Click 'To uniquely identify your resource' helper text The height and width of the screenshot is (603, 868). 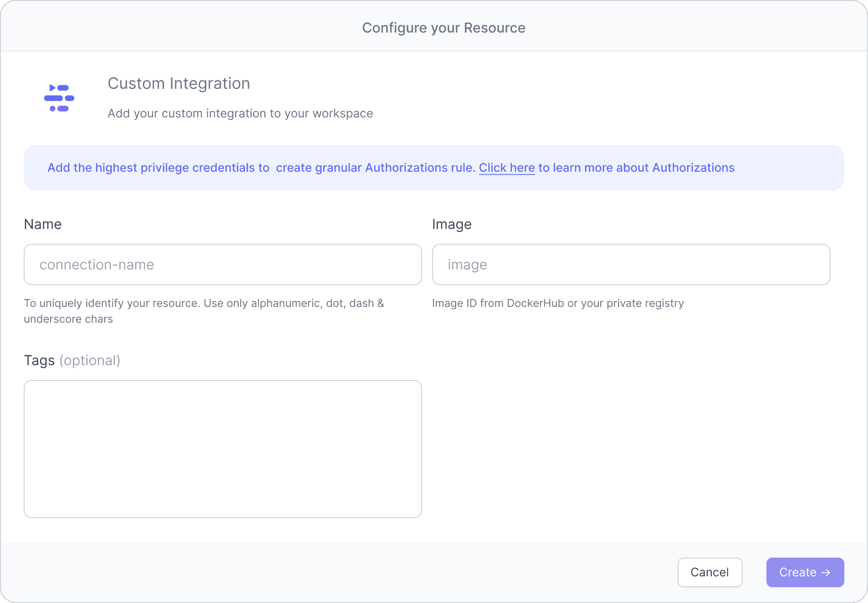[204, 311]
